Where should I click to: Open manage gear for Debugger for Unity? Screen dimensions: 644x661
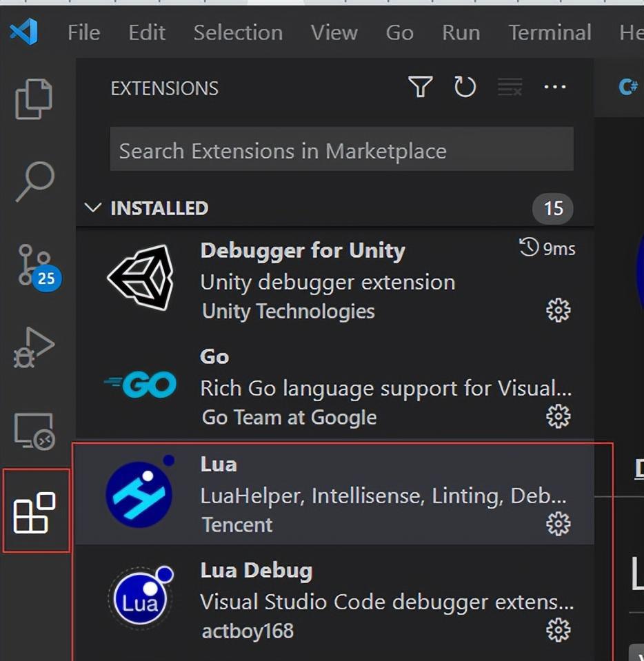559,311
